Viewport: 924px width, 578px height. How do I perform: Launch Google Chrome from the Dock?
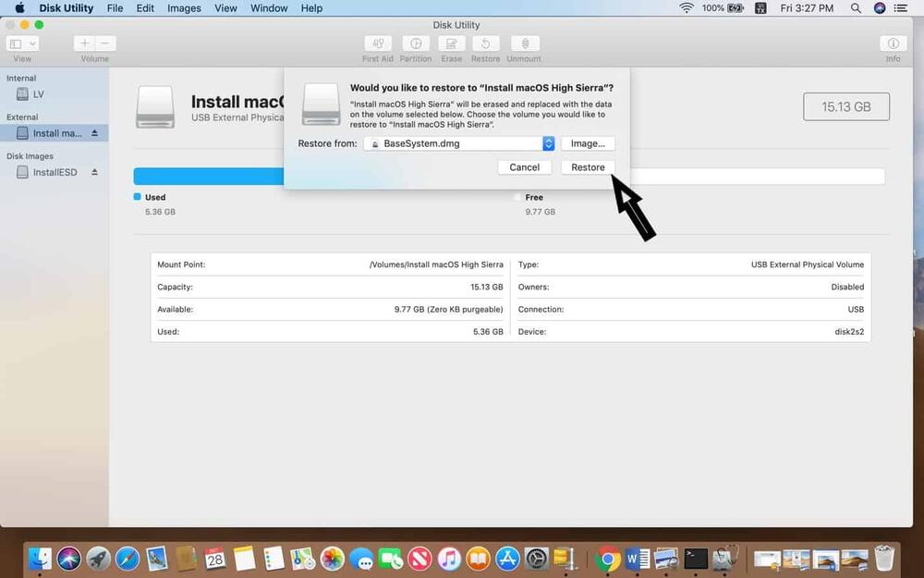pyautogui.click(x=607, y=559)
